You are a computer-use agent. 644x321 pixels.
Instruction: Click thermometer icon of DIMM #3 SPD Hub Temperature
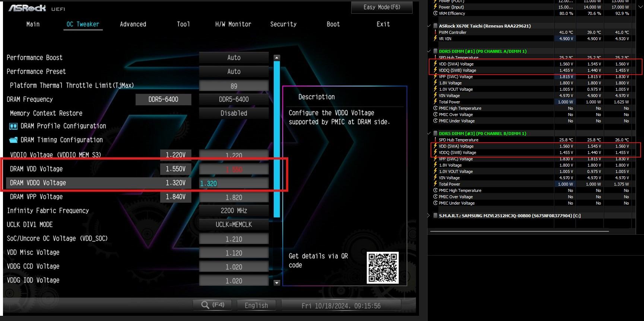coord(435,140)
